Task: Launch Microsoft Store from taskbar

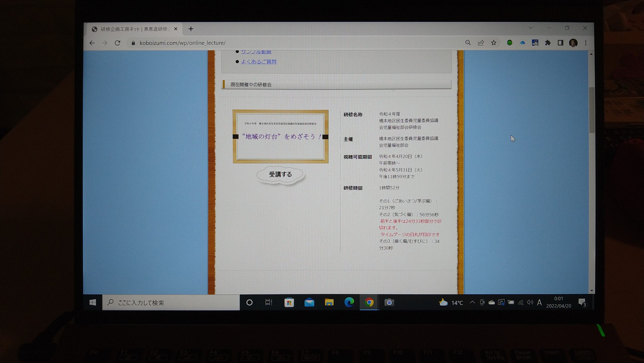Action: pos(289,302)
